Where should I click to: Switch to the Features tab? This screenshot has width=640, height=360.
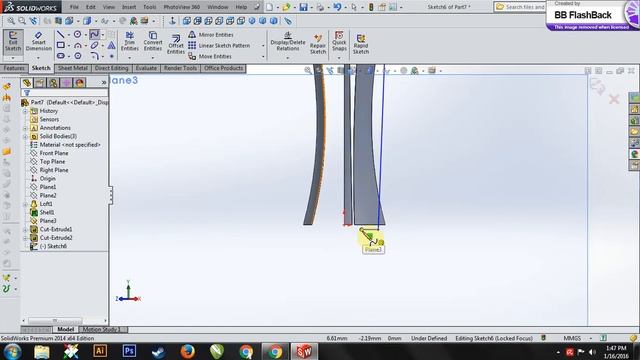coord(14,68)
